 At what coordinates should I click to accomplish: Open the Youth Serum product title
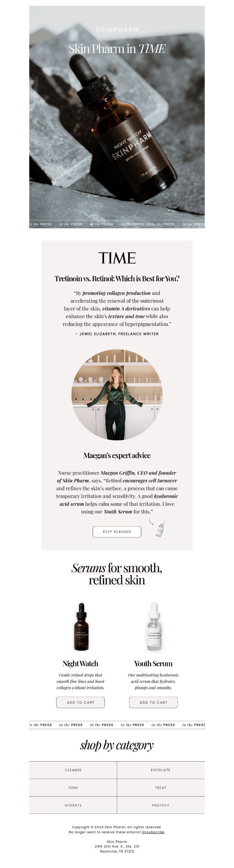tap(153, 663)
